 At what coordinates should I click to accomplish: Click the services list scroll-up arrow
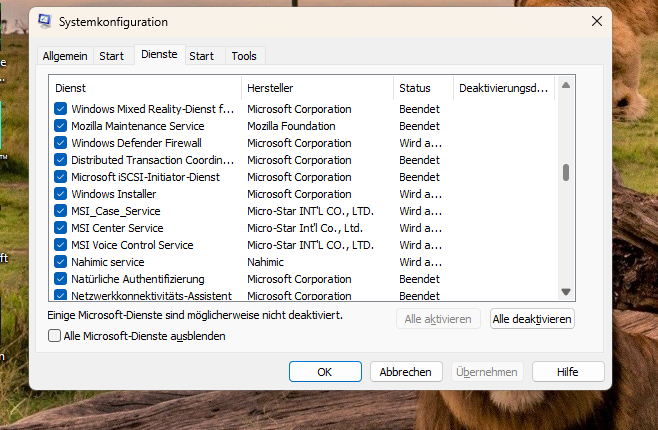[x=565, y=88]
